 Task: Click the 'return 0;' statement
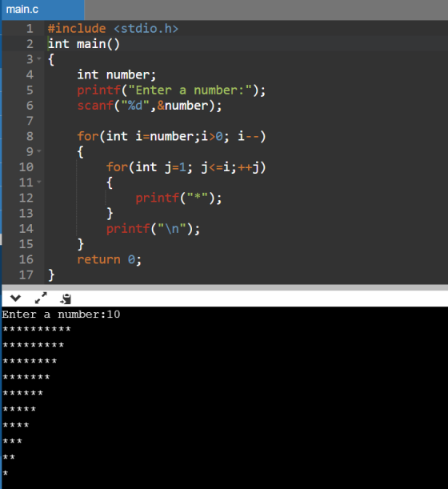[110, 259]
